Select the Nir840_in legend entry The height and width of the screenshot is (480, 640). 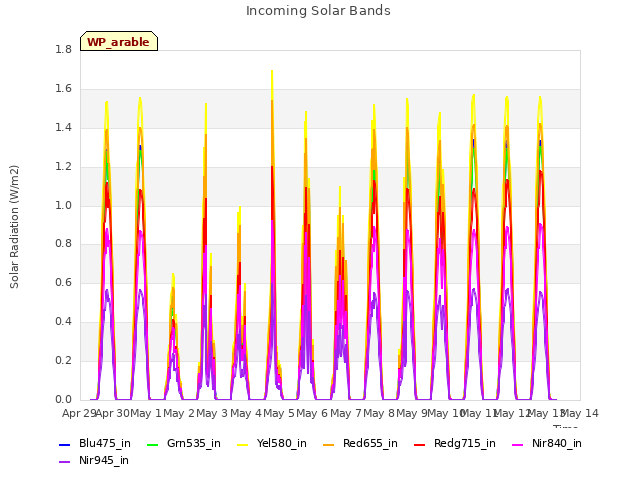click(x=547, y=443)
